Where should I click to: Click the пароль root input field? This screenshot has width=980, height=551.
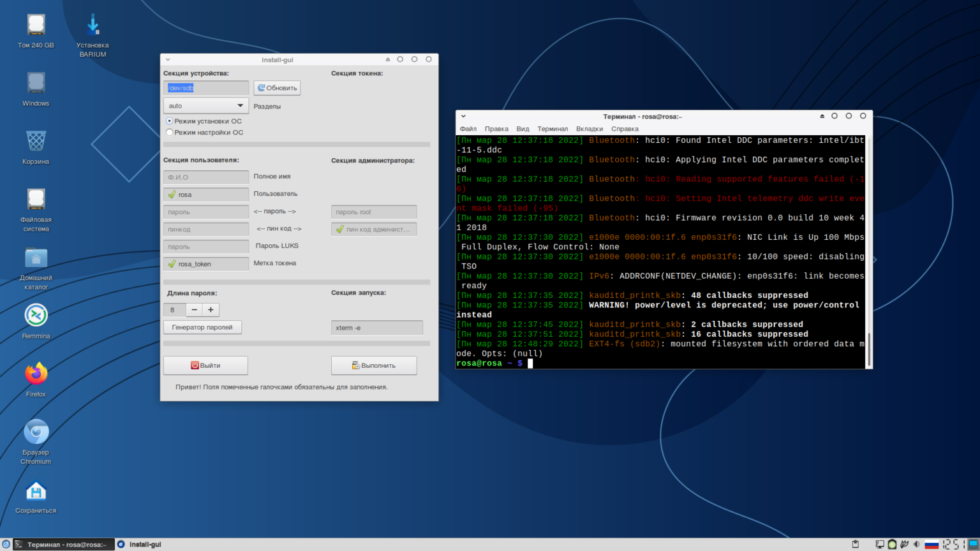[x=373, y=212]
